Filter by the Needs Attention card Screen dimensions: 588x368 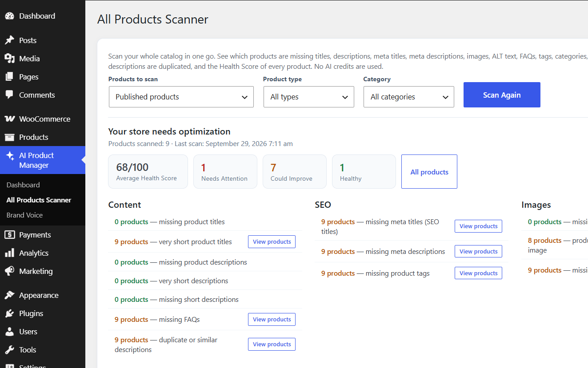tap(225, 172)
